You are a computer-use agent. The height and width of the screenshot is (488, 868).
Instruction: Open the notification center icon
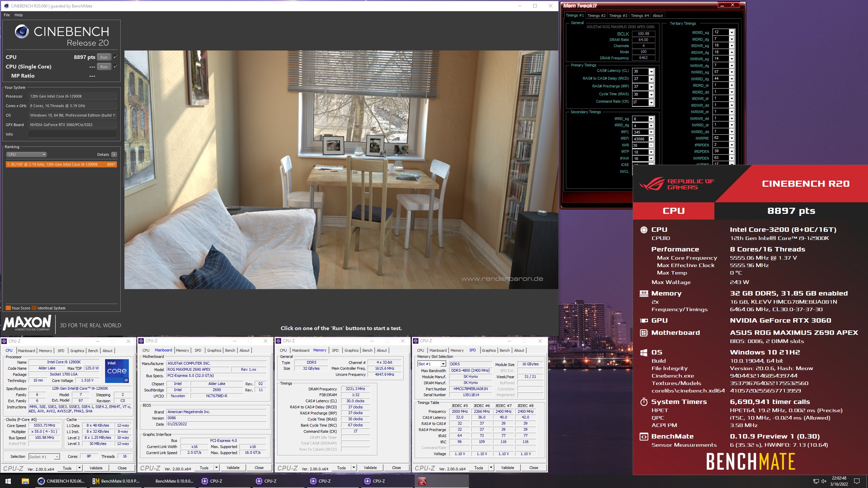(x=857, y=481)
